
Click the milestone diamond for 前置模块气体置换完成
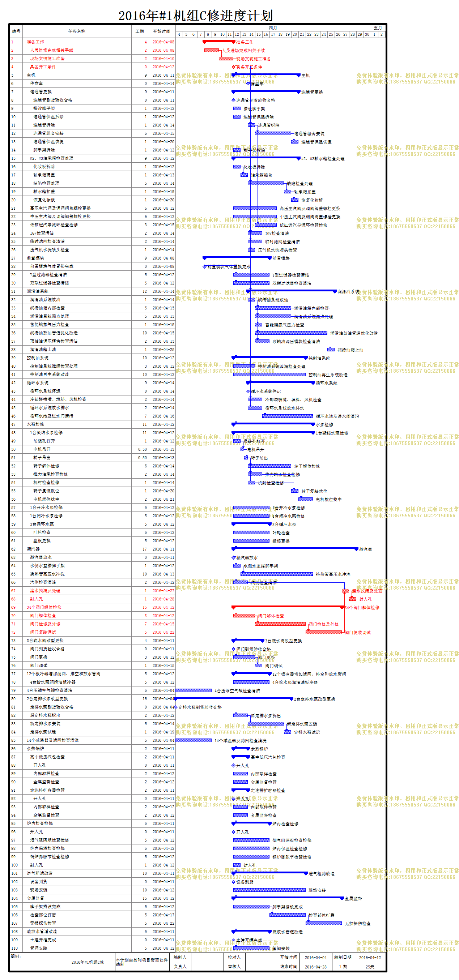click(204, 267)
